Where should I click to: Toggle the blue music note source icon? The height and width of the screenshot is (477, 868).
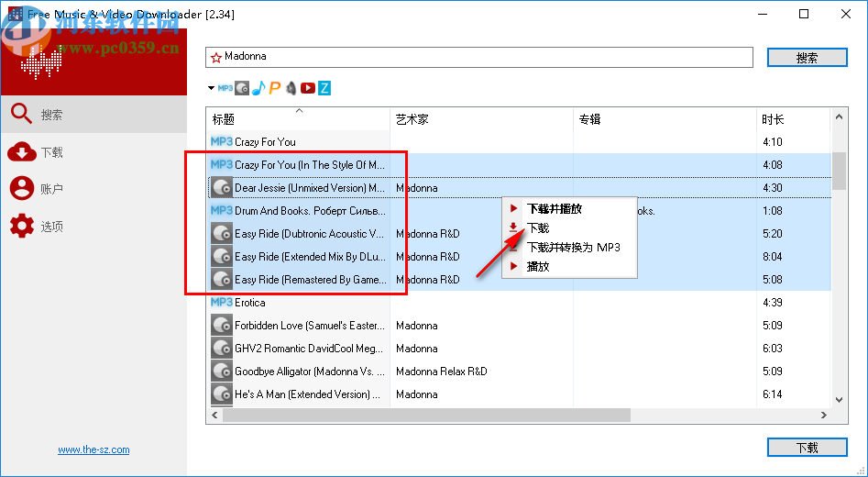pos(258,88)
